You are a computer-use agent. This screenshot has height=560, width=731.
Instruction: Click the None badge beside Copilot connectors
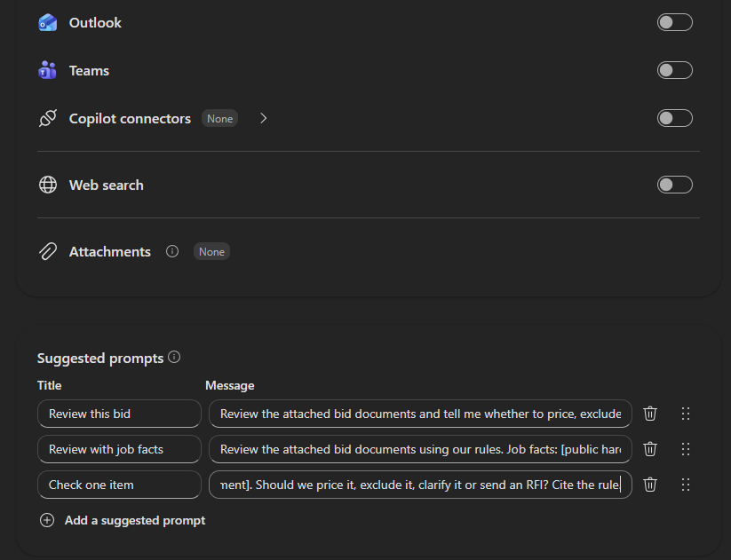219,118
